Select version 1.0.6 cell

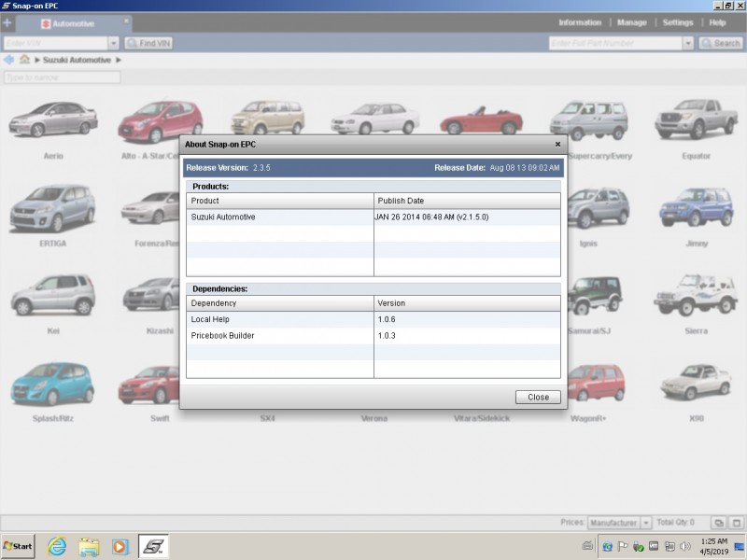(x=467, y=319)
